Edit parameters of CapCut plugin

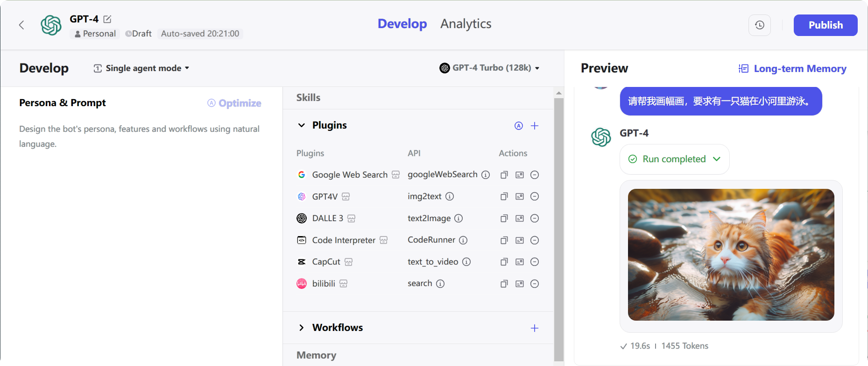tap(519, 262)
